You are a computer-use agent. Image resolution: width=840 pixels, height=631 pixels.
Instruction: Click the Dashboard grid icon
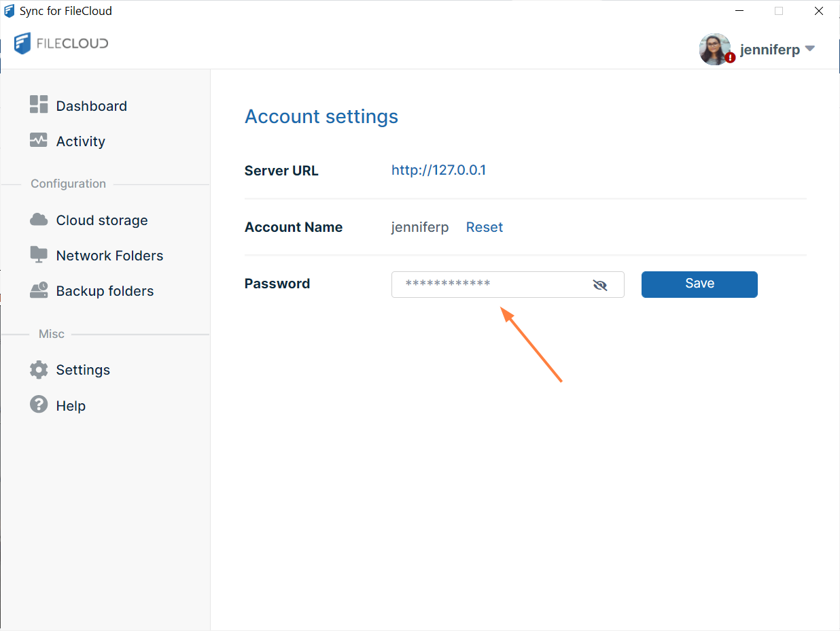pyautogui.click(x=39, y=105)
